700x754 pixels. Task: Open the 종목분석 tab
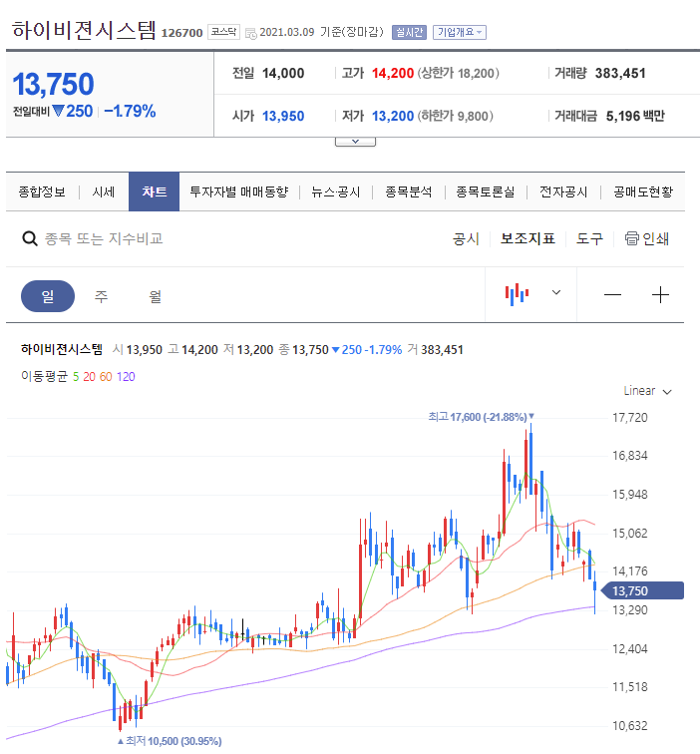coord(409,191)
